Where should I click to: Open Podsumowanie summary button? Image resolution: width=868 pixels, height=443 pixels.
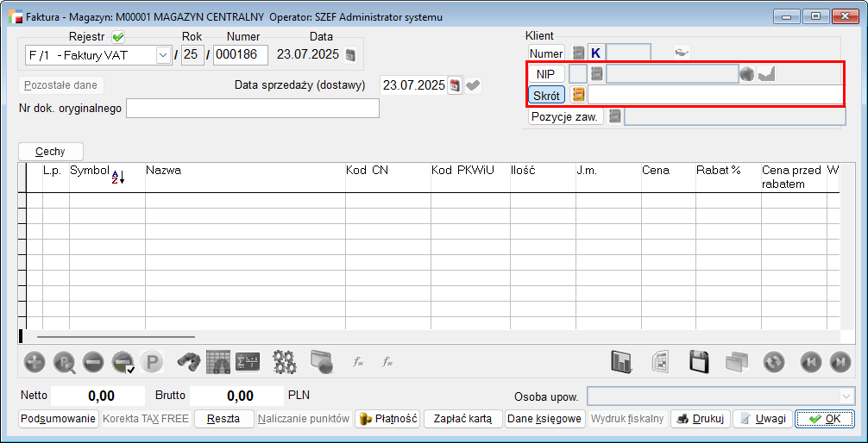coord(59,419)
